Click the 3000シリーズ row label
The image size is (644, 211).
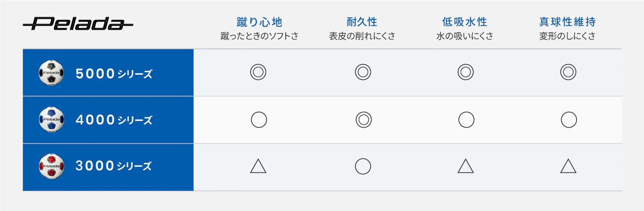[x=114, y=166]
